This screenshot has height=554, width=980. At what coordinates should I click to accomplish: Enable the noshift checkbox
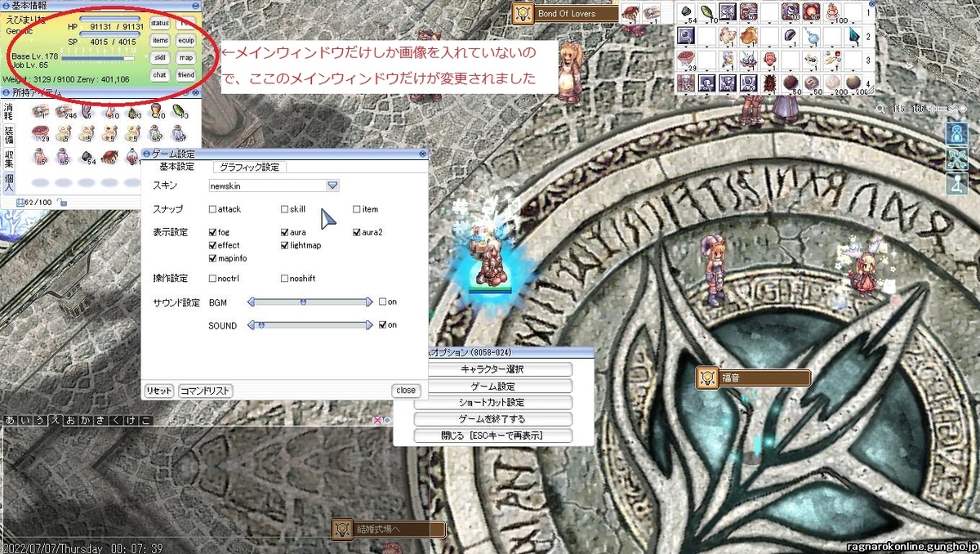point(284,279)
